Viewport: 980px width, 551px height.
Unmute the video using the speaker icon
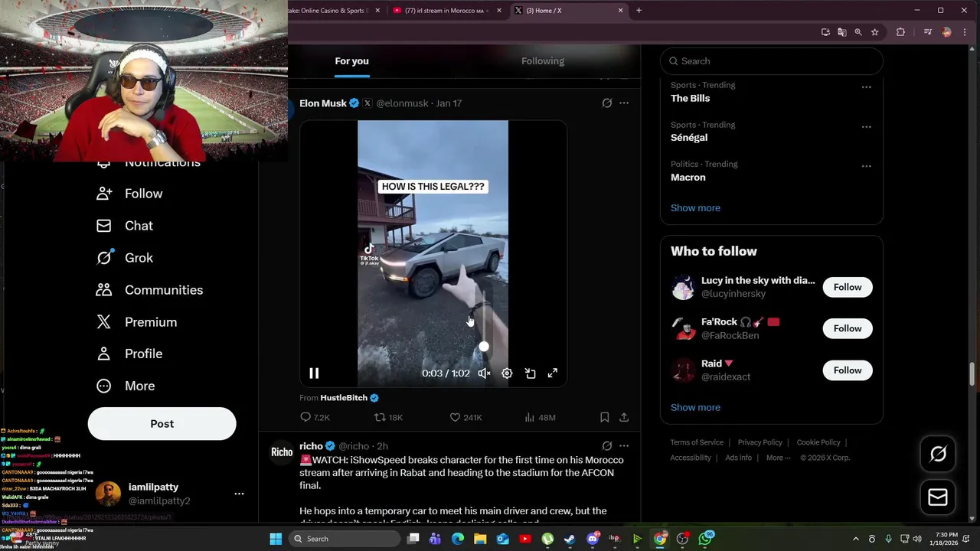tap(484, 373)
